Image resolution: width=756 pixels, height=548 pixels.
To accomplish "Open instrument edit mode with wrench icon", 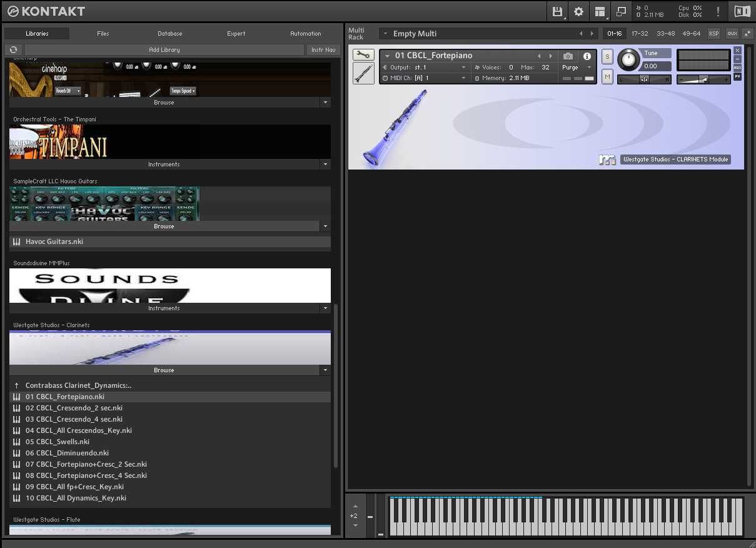I will click(363, 55).
